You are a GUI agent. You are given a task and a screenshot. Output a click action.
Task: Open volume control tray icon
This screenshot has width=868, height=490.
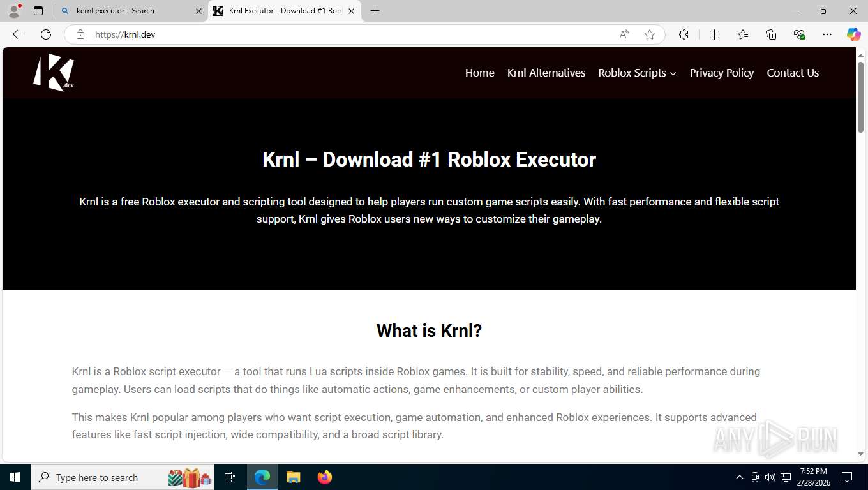click(770, 477)
